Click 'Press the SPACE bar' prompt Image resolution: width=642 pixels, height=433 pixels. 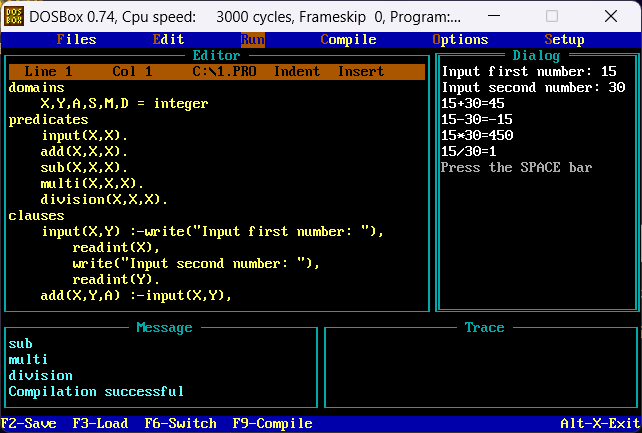click(516, 167)
